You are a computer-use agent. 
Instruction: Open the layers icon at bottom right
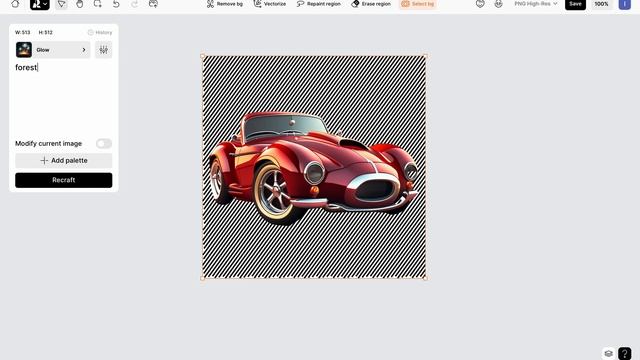click(608, 353)
